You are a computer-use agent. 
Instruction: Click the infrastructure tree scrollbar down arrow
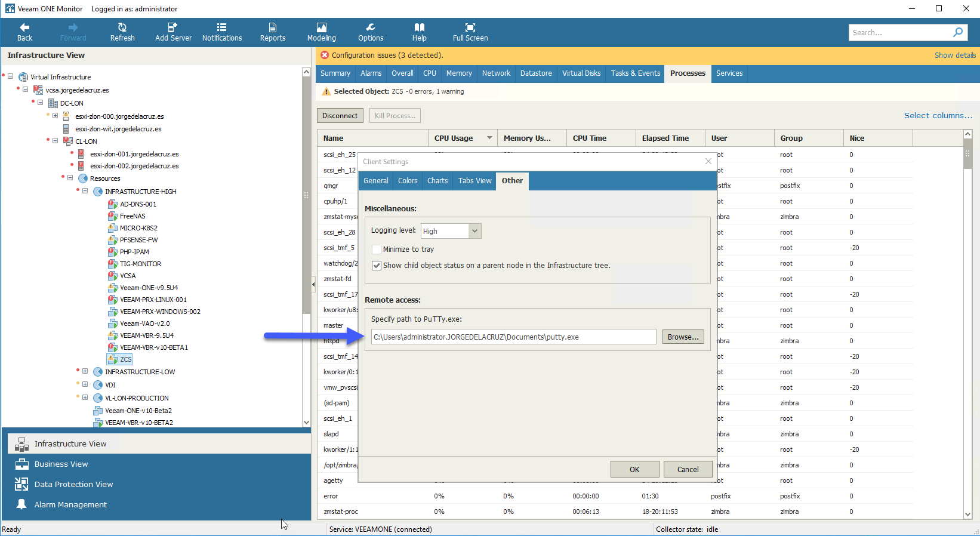pyautogui.click(x=306, y=423)
